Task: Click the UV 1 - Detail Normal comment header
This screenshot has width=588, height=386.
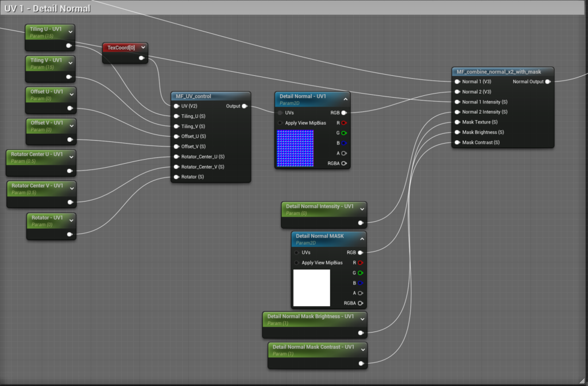Action: click(x=292, y=8)
